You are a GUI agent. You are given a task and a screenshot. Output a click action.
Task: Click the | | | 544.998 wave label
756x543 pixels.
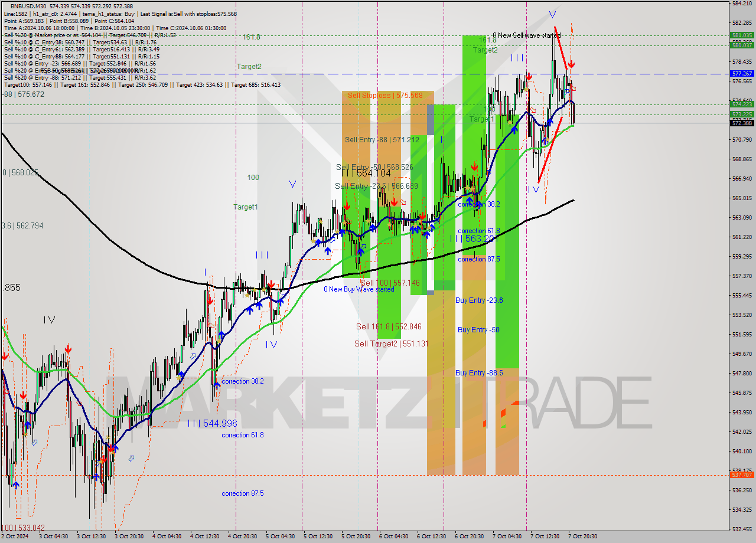[212, 423]
